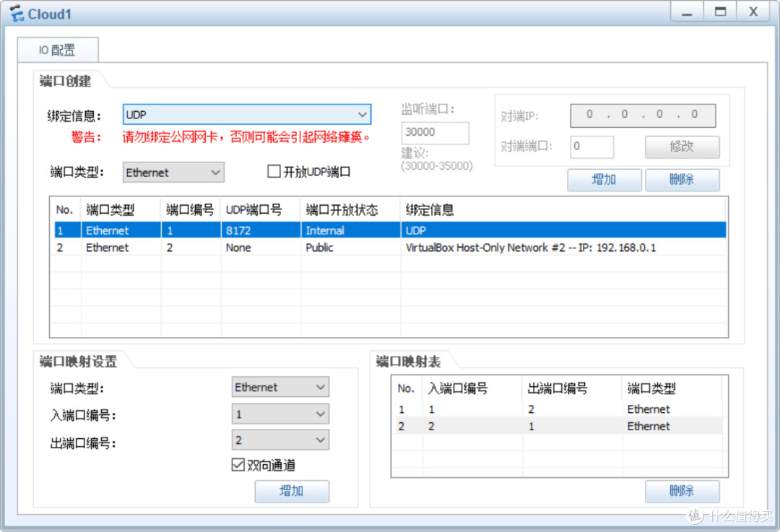Image resolution: width=780 pixels, height=532 pixels.
Task: Select mapping row 1 in 端口映射表
Action: click(558, 409)
